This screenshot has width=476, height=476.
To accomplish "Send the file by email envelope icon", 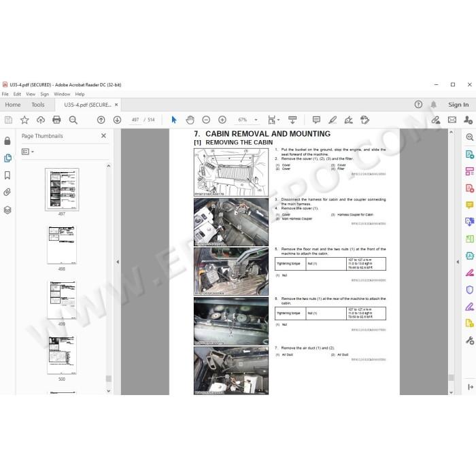I will click(x=452, y=120).
